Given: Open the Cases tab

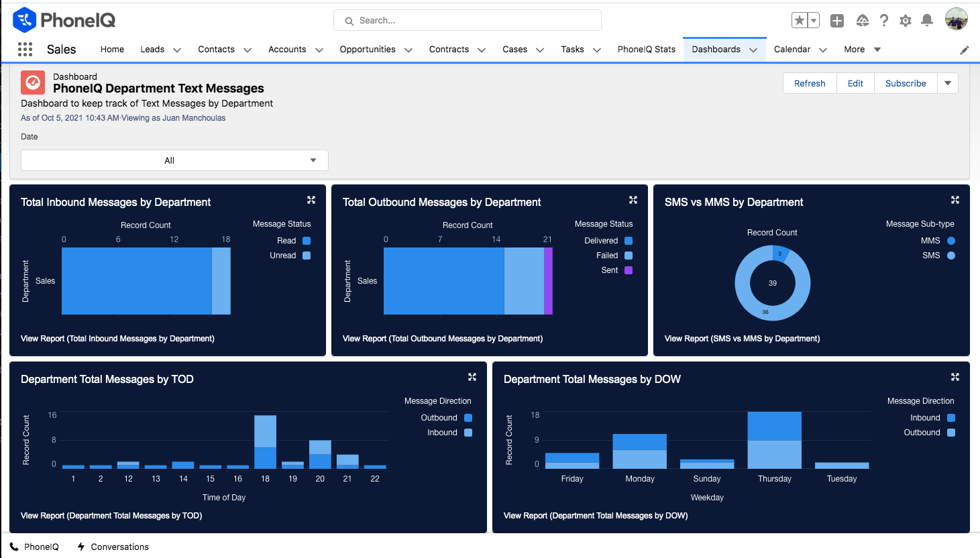Looking at the screenshot, I should [514, 50].
